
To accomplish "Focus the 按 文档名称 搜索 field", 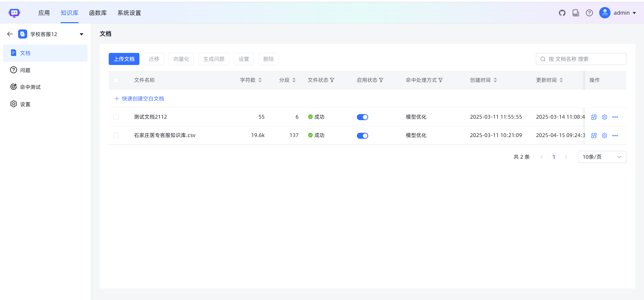I will point(581,59).
